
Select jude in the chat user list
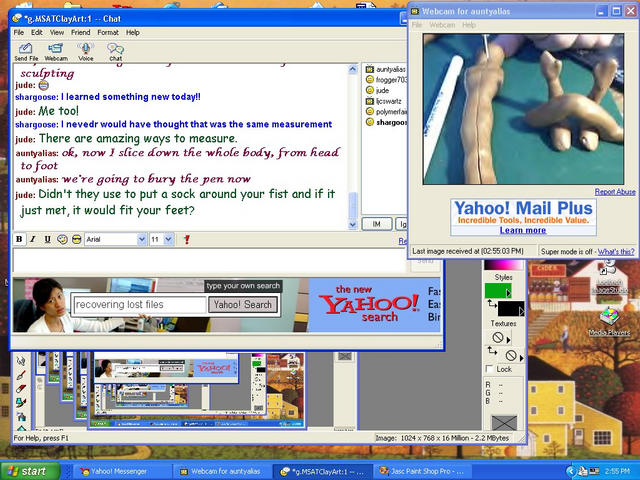coord(378,90)
